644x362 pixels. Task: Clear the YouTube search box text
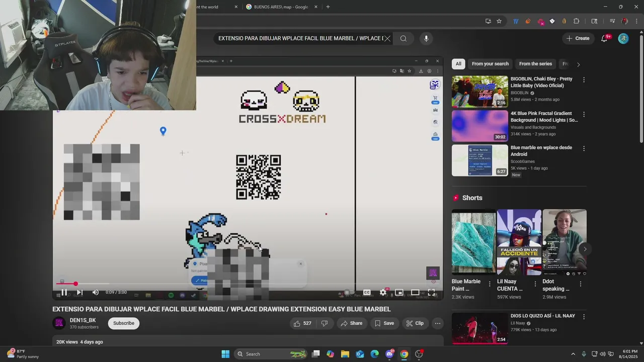click(x=387, y=38)
